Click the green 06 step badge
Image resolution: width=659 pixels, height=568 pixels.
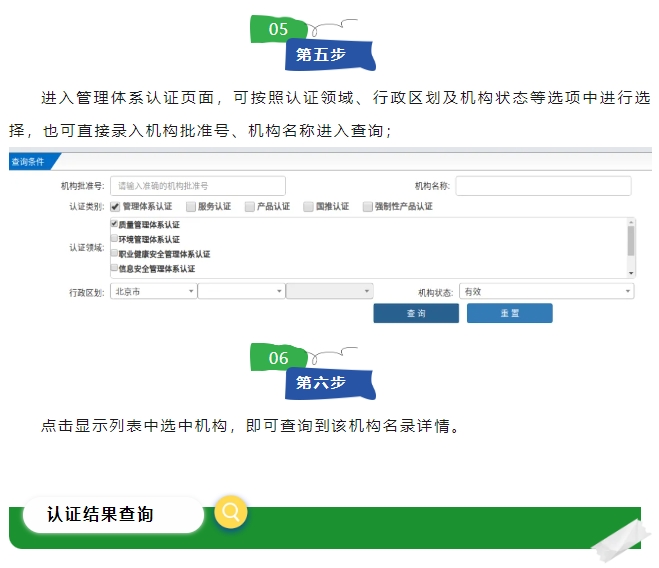point(279,358)
